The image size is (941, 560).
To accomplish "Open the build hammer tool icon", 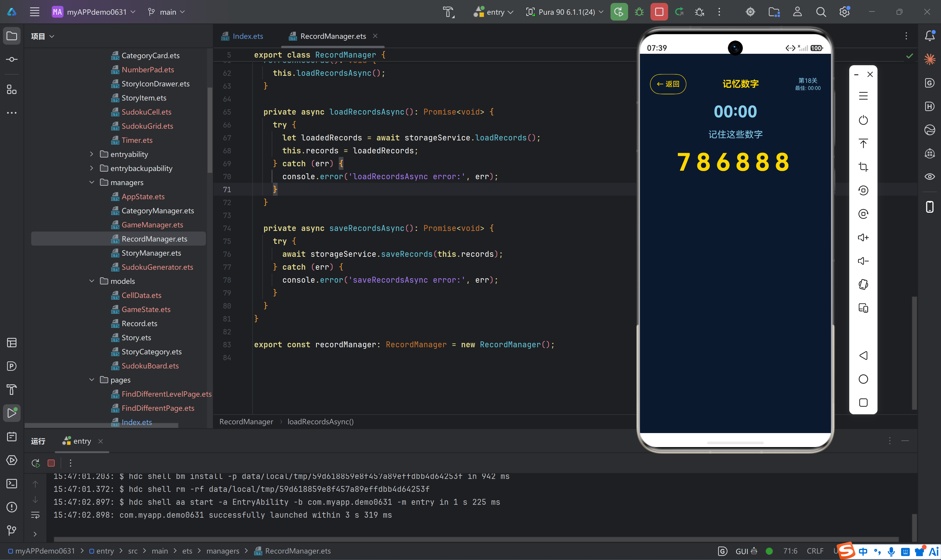I will (x=448, y=12).
